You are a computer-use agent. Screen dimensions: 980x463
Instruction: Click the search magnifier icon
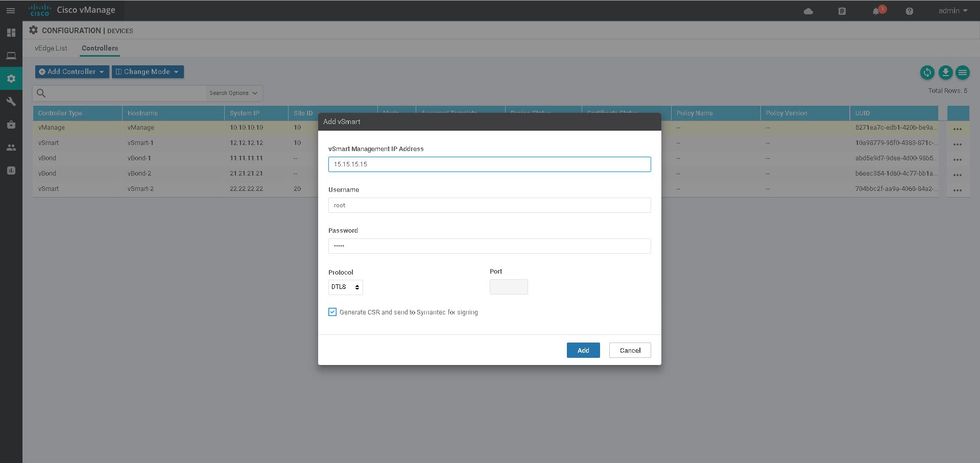pyautogui.click(x=41, y=93)
